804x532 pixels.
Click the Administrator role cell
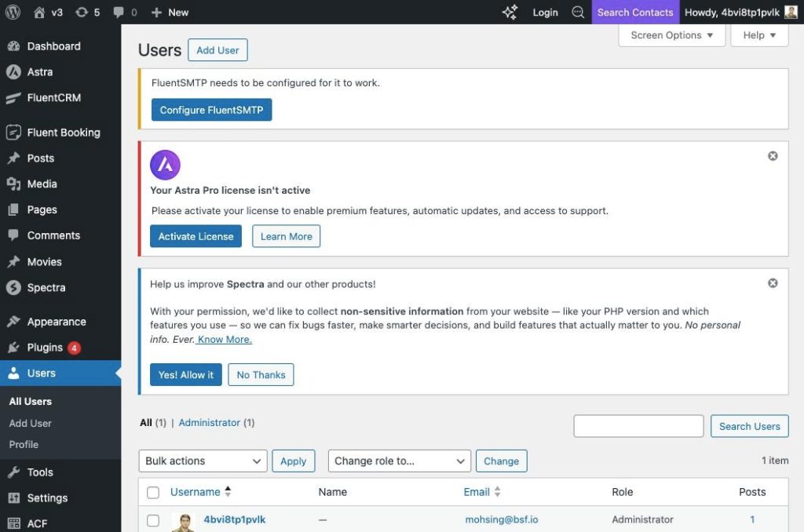[x=642, y=519]
